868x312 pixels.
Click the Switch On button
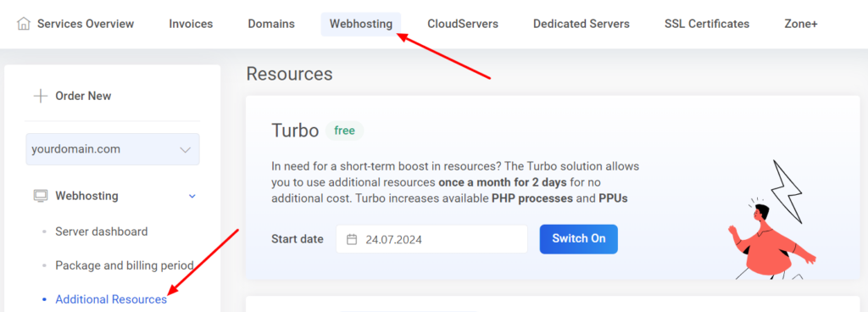tap(578, 239)
